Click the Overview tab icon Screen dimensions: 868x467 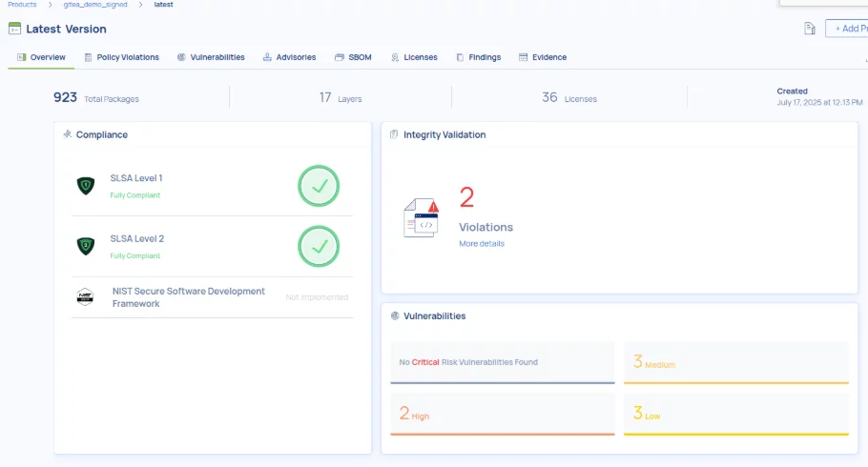22,57
